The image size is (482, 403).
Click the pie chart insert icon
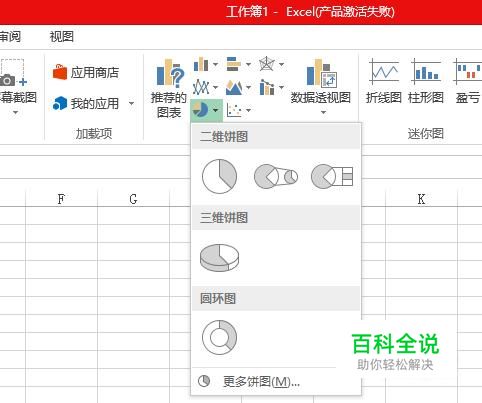click(x=200, y=110)
